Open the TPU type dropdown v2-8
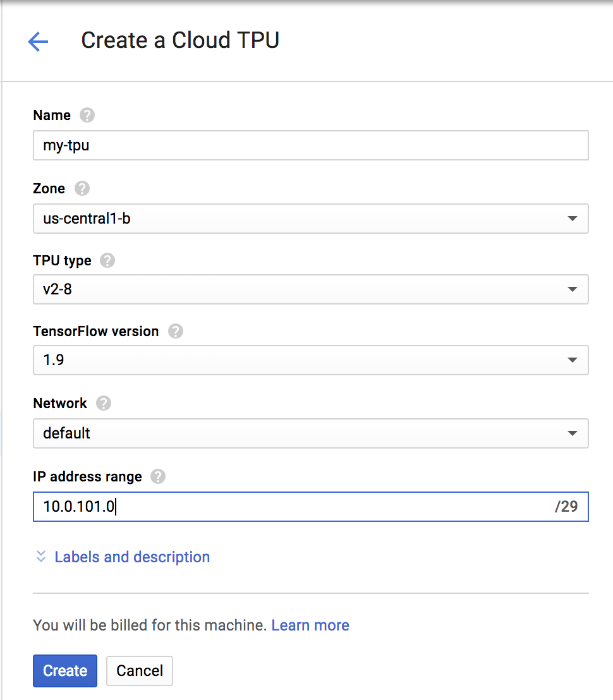Viewport: 613px width, 700px height. click(x=310, y=289)
